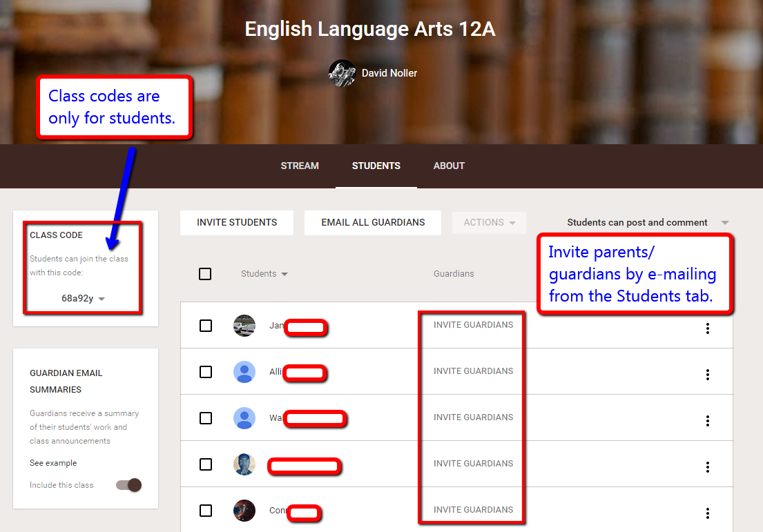Invite guardians for the hidden-name student
This screenshot has width=763, height=532.
473,464
